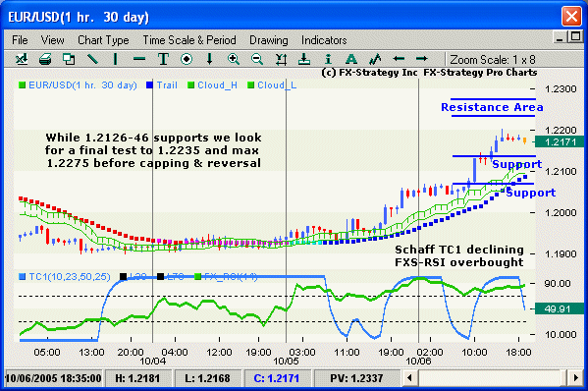Click the Excel export icon
Viewport: 588px width, 391px height.
22,59
